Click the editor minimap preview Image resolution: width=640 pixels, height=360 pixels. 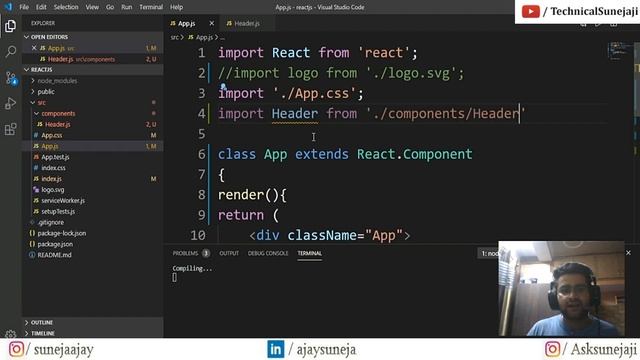tap(619, 51)
